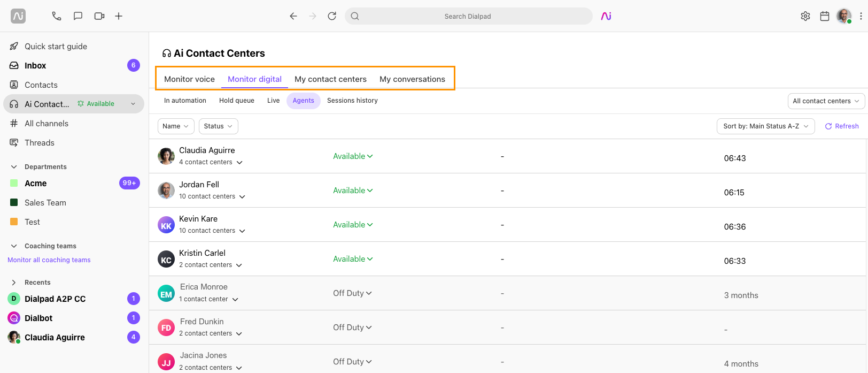Click Erica Monroe's EM avatar
The height and width of the screenshot is (373, 868).
coord(166,293)
